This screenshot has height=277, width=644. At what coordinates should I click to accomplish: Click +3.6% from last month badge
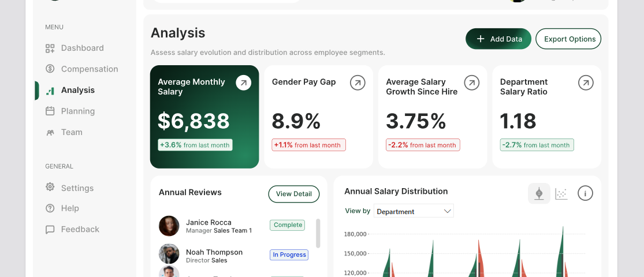pyautogui.click(x=195, y=145)
